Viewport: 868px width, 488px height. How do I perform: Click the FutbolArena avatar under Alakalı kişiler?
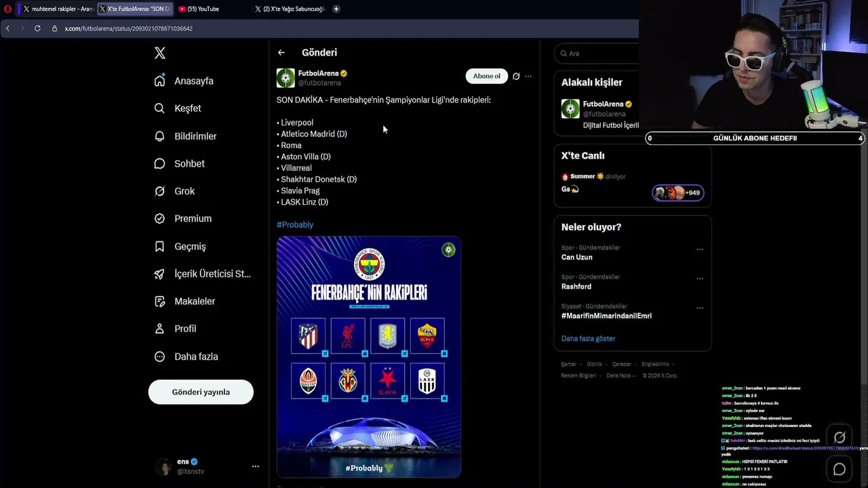570,108
